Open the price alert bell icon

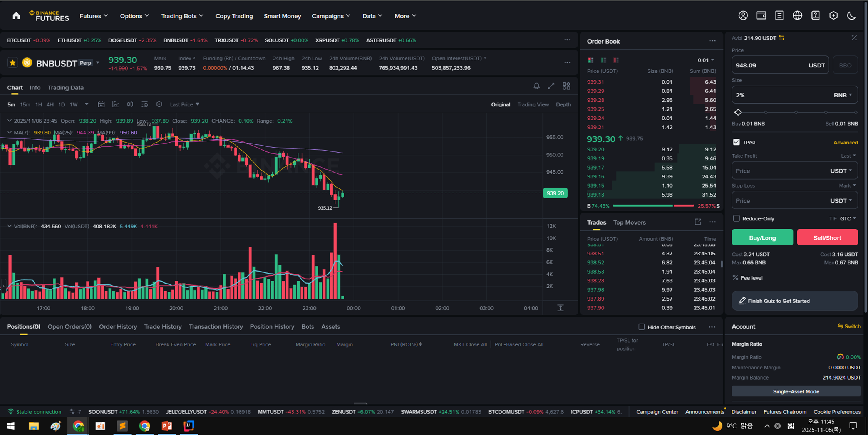coord(536,86)
